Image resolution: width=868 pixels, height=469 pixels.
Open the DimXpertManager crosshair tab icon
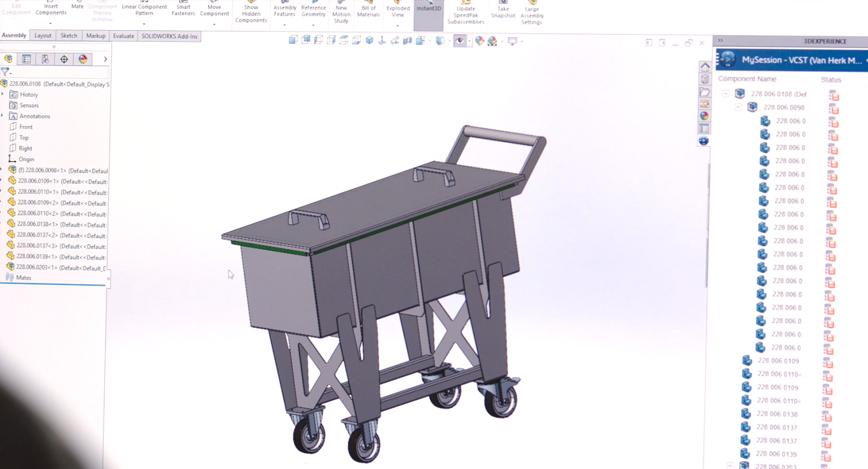tap(64, 58)
